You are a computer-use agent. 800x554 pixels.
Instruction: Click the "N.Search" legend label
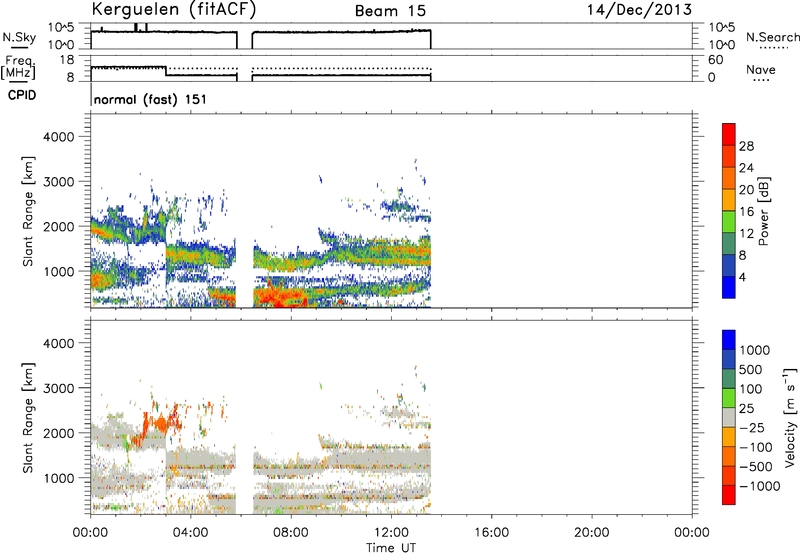772,37
